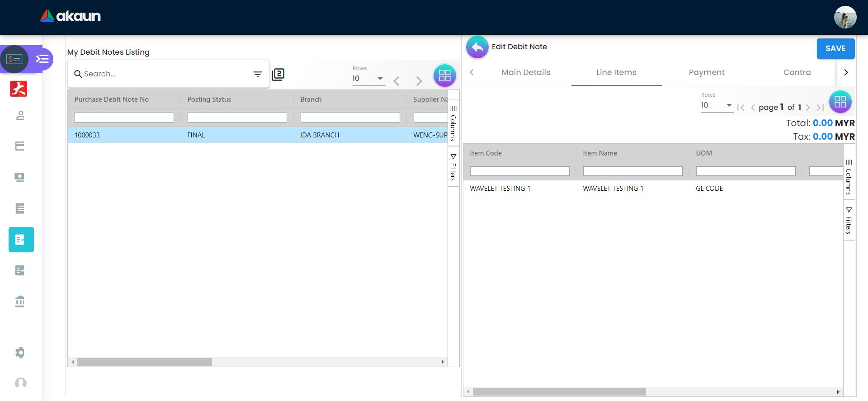868x401 pixels.
Task: Open the Columns side panel in listing grid
Action: [x=453, y=123]
